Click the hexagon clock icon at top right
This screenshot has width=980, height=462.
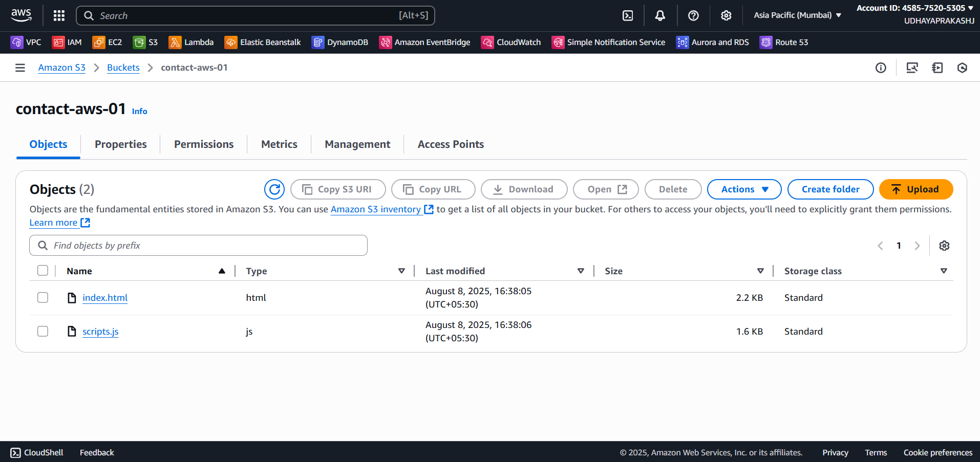pos(962,68)
